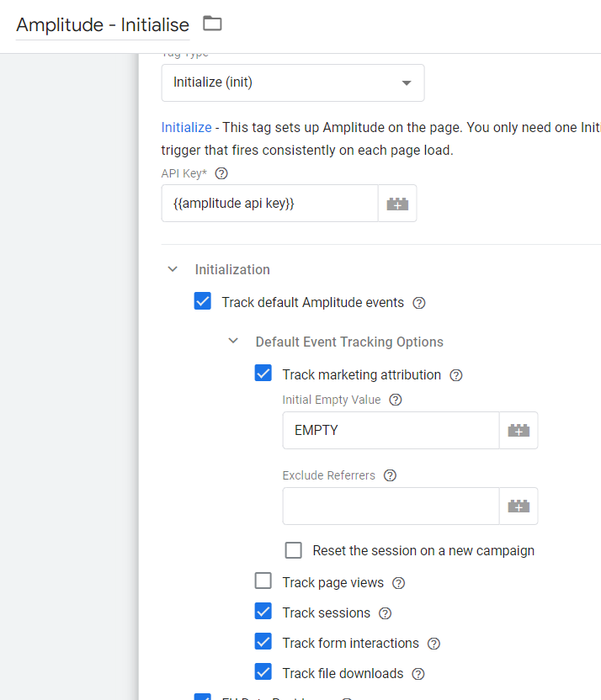Show help for Track file downloads
Screen dimensions: 601x700
(x=418, y=674)
